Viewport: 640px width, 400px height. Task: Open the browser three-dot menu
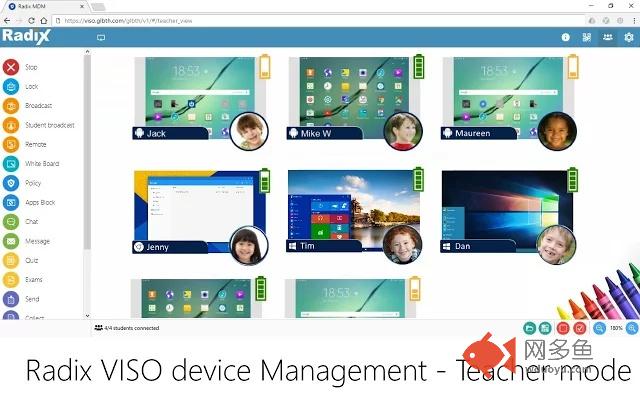pos(634,20)
